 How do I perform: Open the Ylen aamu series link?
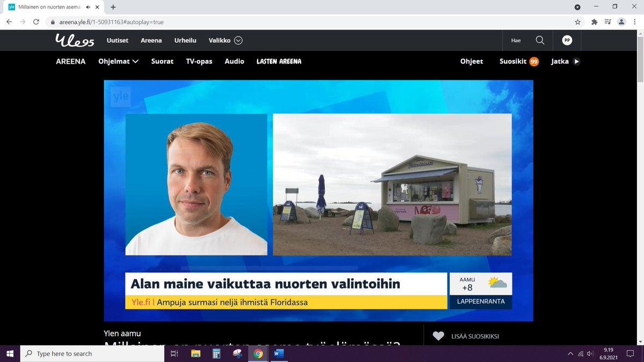122,334
